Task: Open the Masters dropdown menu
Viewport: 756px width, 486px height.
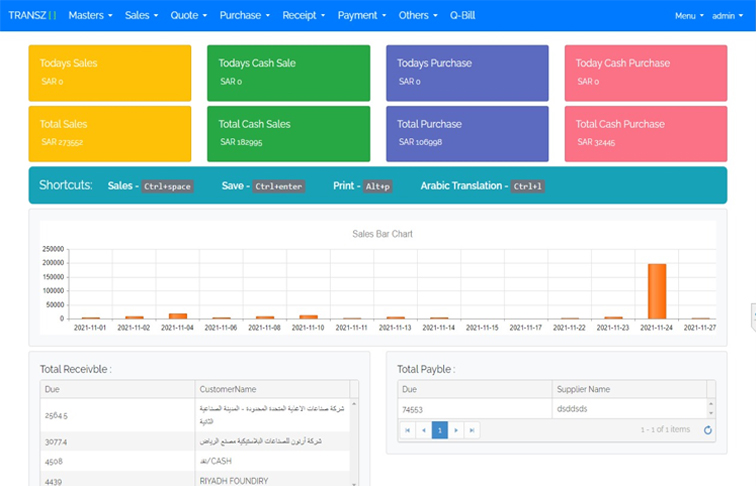Action: (90, 15)
